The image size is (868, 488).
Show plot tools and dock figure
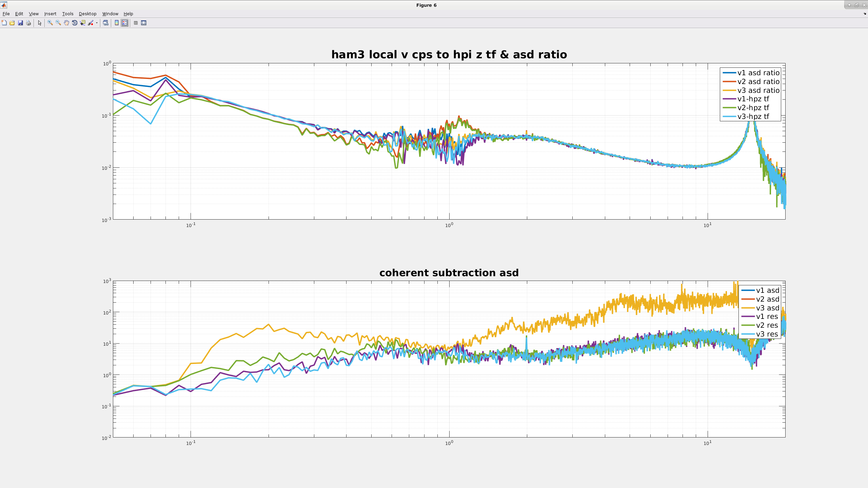144,23
